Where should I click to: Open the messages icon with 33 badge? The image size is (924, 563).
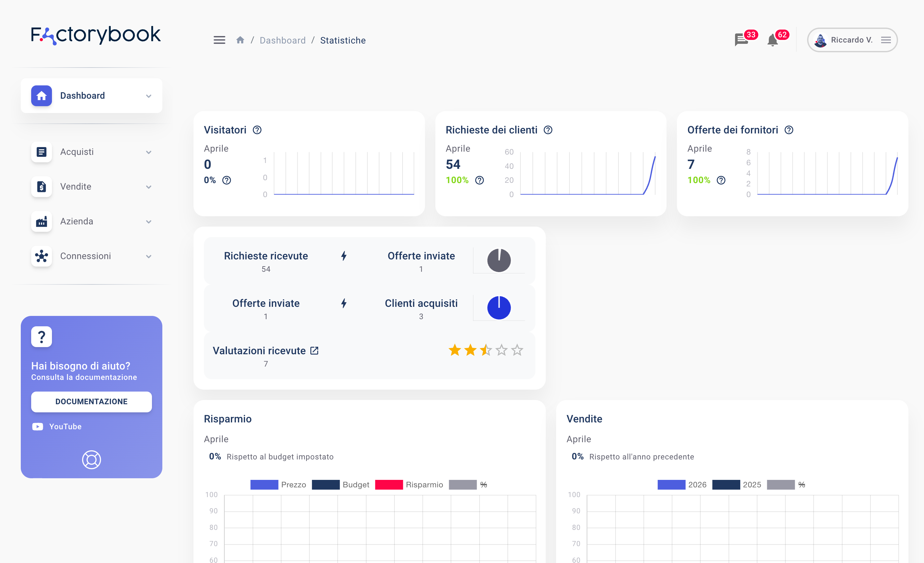[741, 40]
